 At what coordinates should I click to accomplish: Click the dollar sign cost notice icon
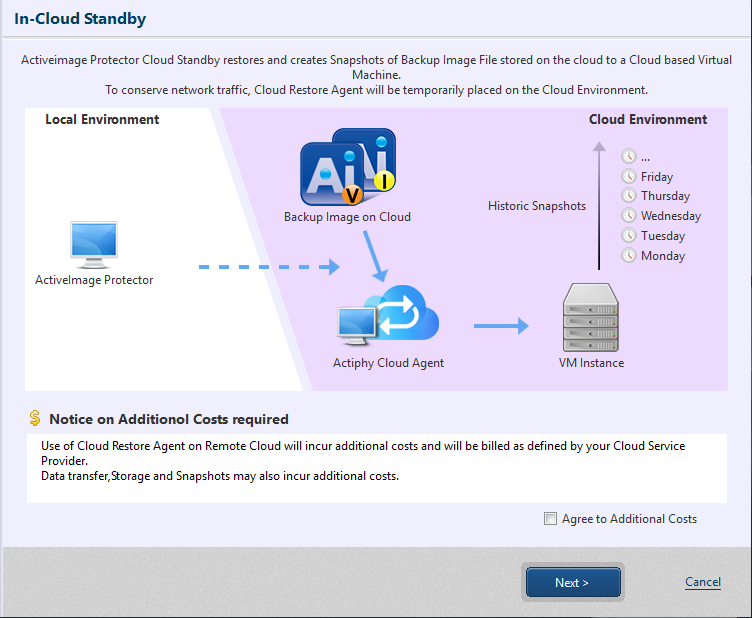tap(35, 419)
